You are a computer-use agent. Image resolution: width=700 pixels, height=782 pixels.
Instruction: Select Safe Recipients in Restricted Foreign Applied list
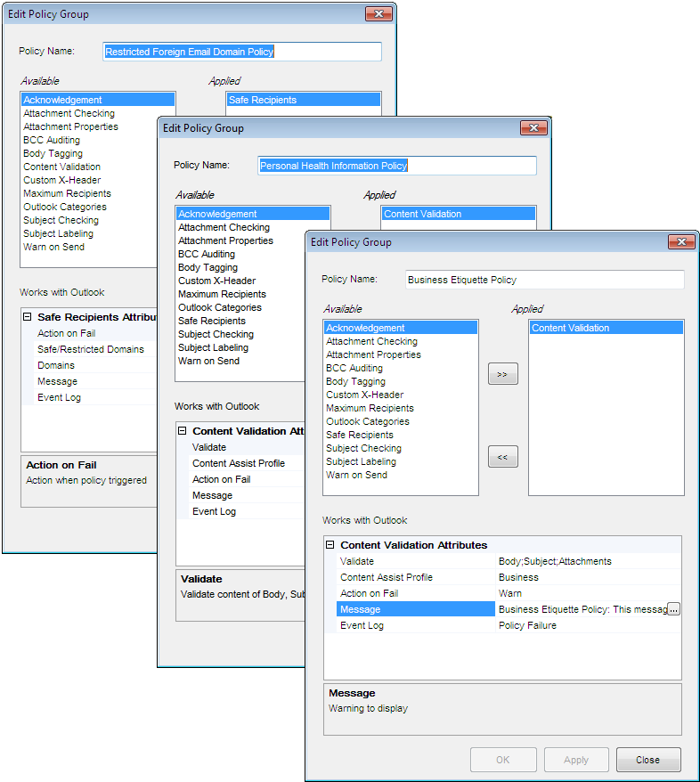point(304,100)
